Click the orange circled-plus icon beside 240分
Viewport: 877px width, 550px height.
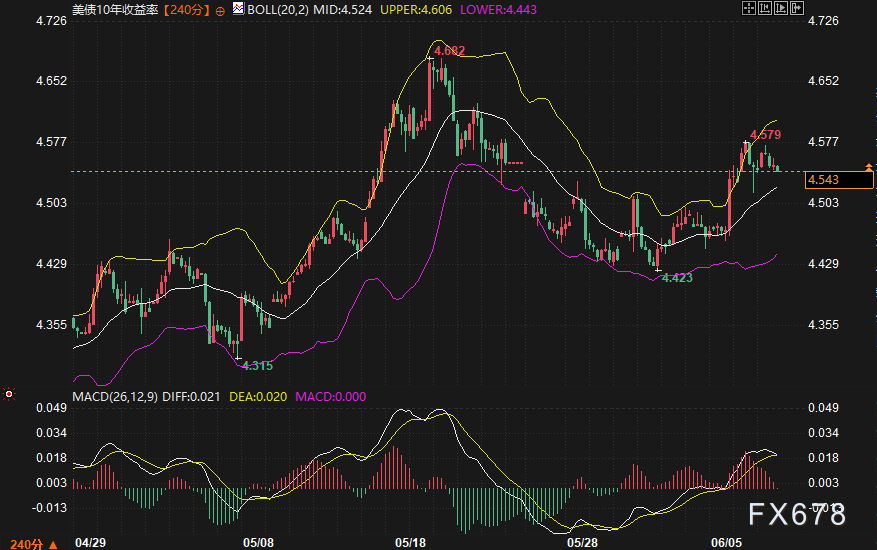tap(220, 11)
